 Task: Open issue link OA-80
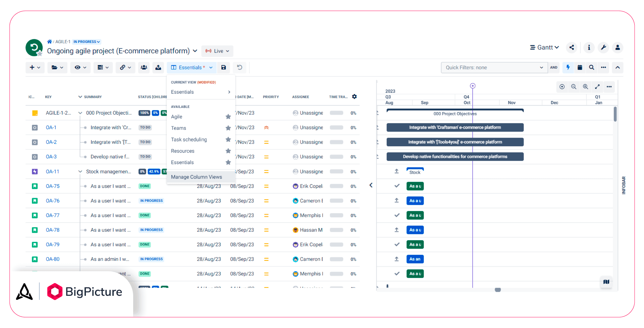coord(53,259)
